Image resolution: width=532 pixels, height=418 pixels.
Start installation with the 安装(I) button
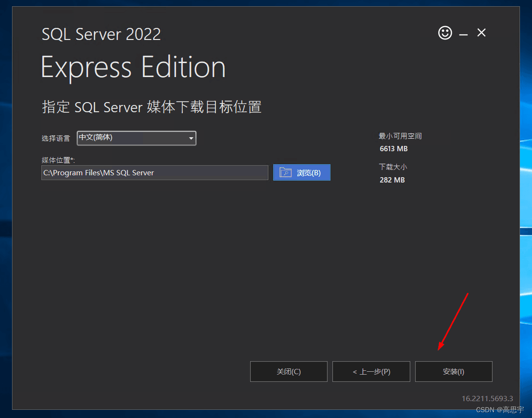(x=454, y=371)
